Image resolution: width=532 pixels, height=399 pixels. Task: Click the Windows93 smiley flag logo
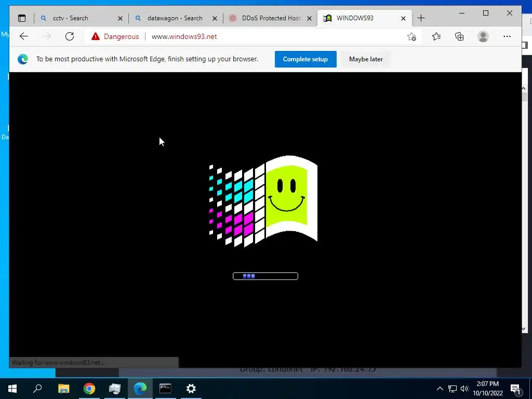tap(263, 201)
